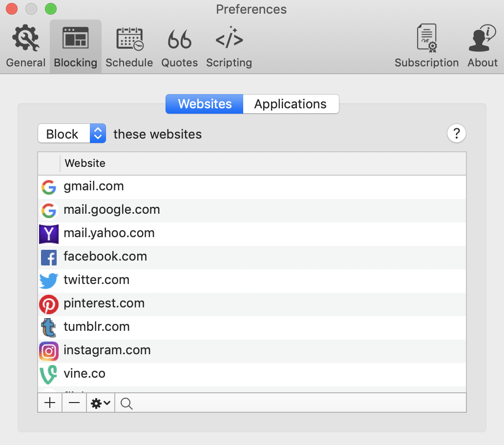The image size is (504, 445).
Task: Click the Google icon beside gmail.com
Action: pyautogui.click(x=49, y=187)
